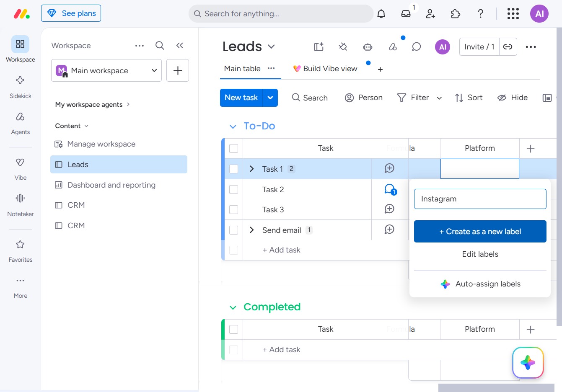Click the label search field containing Instagram
Screen dimensions: 562x392
pos(480,199)
